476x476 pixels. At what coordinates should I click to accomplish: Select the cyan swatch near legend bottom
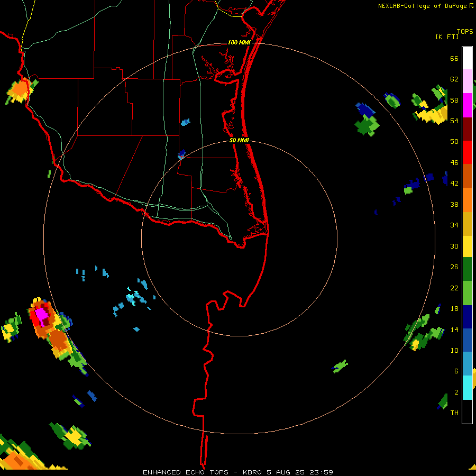coord(467,388)
